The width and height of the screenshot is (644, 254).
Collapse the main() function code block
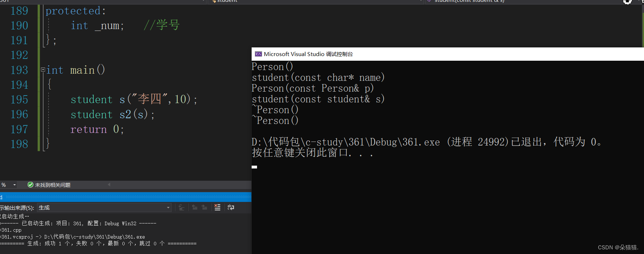[43, 70]
